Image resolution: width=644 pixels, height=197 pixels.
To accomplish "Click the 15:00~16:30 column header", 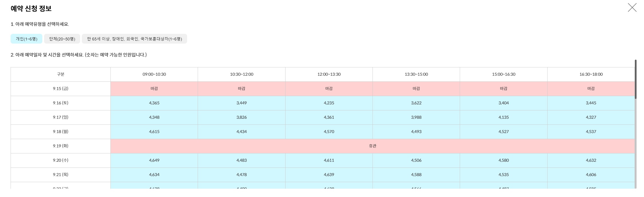I will click(x=504, y=74).
